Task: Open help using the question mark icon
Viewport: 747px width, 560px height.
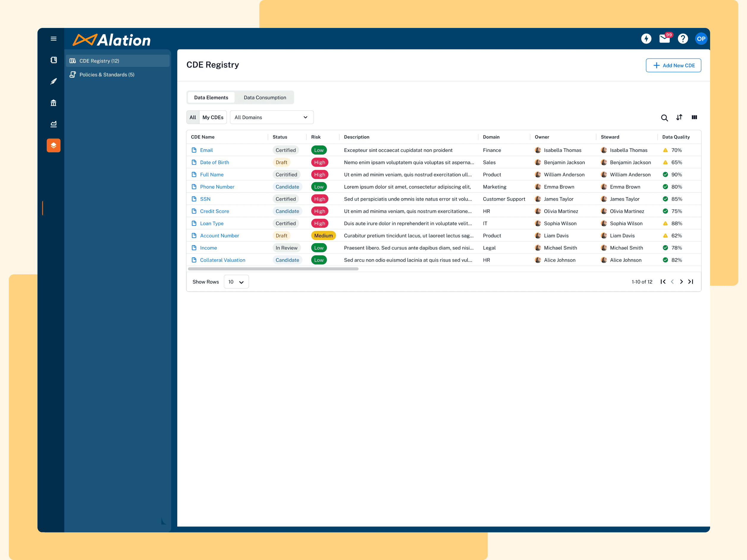Action: click(x=682, y=38)
